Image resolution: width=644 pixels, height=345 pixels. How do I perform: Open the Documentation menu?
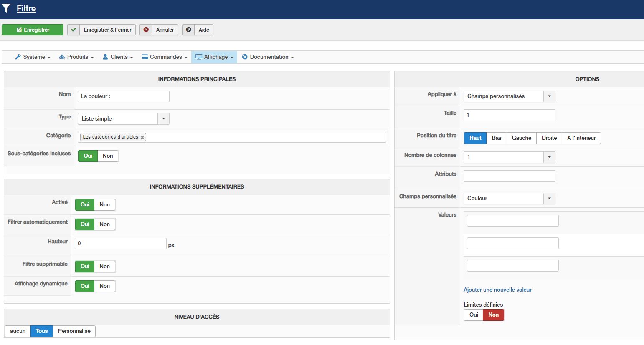(268, 57)
